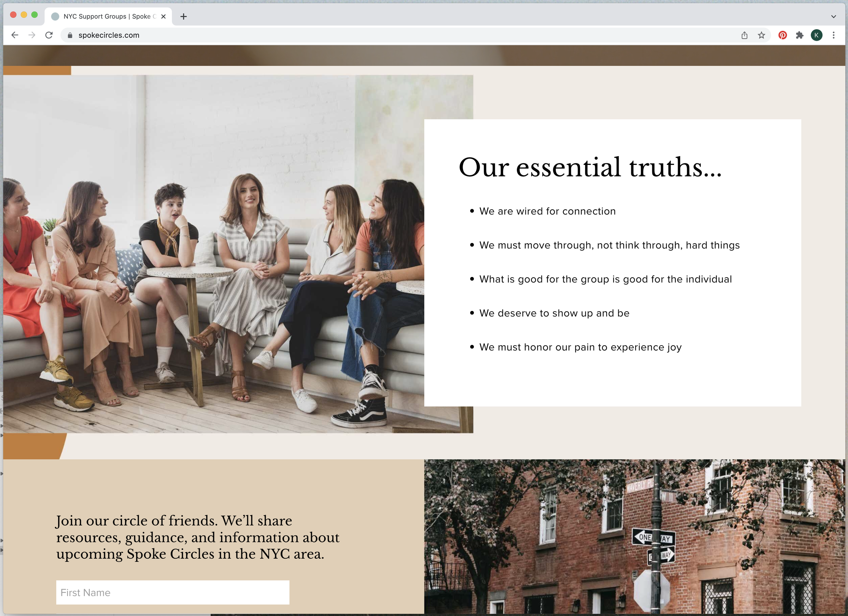This screenshot has height=616, width=848.
Task: Open a new tab with plus button
Action: click(x=184, y=16)
